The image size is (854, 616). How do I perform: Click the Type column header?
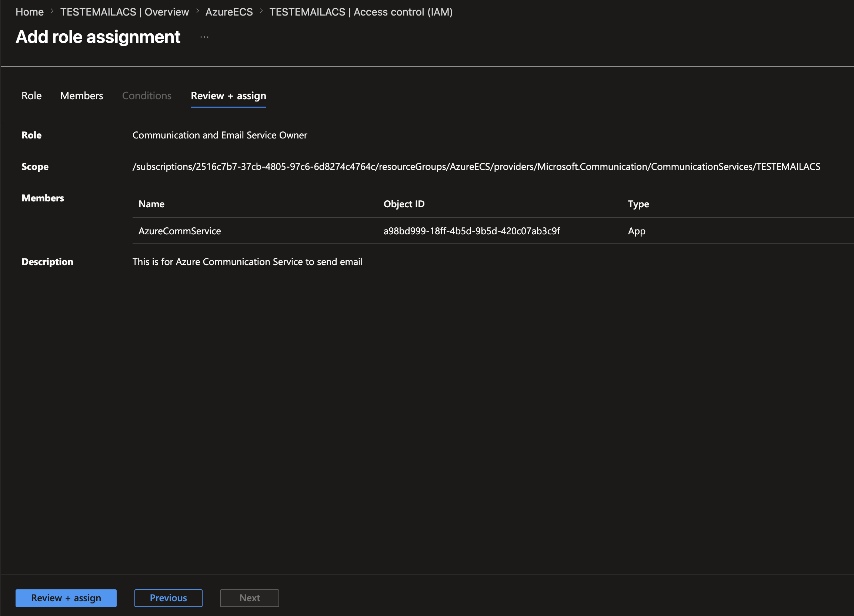(638, 204)
